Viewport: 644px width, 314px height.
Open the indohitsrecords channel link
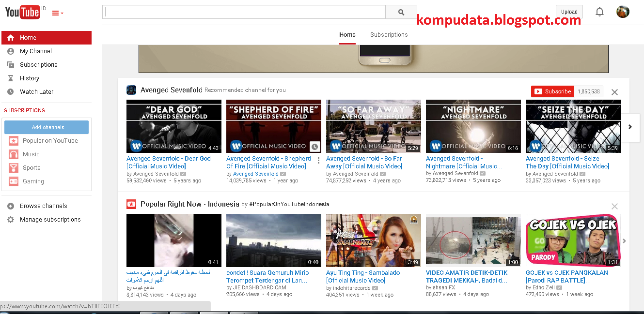(351, 288)
